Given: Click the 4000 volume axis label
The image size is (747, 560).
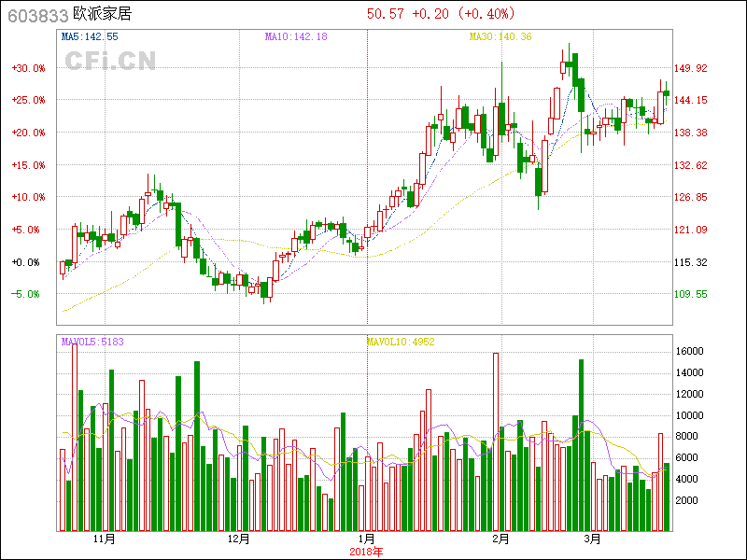Looking at the screenshot, I should 687,479.
